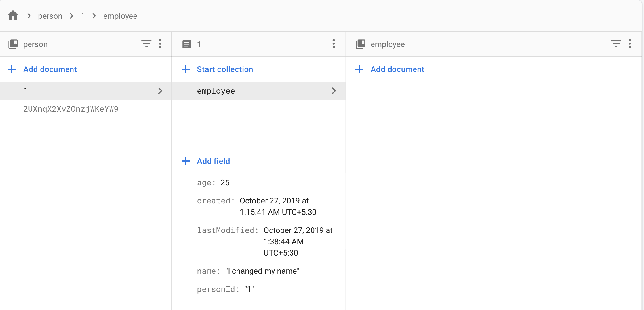This screenshot has height=310, width=644.
Task: Click the document icon beside 1
Action: click(186, 44)
